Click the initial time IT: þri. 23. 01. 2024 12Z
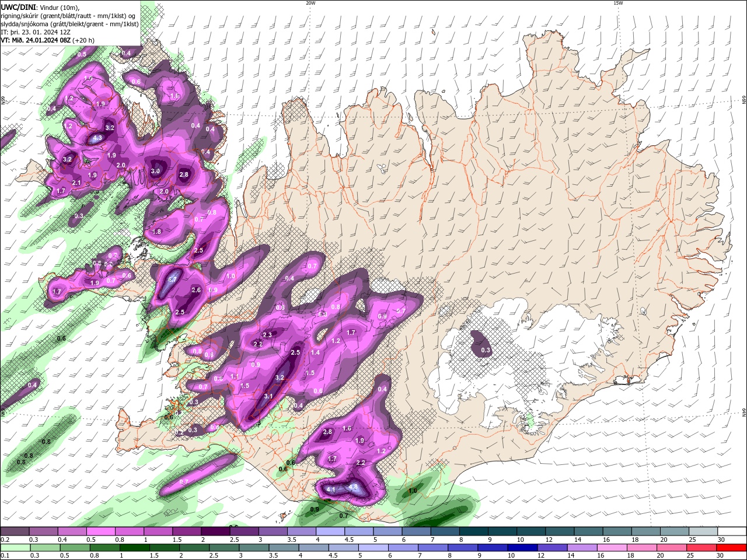Screen dimensions: 747x560 (36, 32)
